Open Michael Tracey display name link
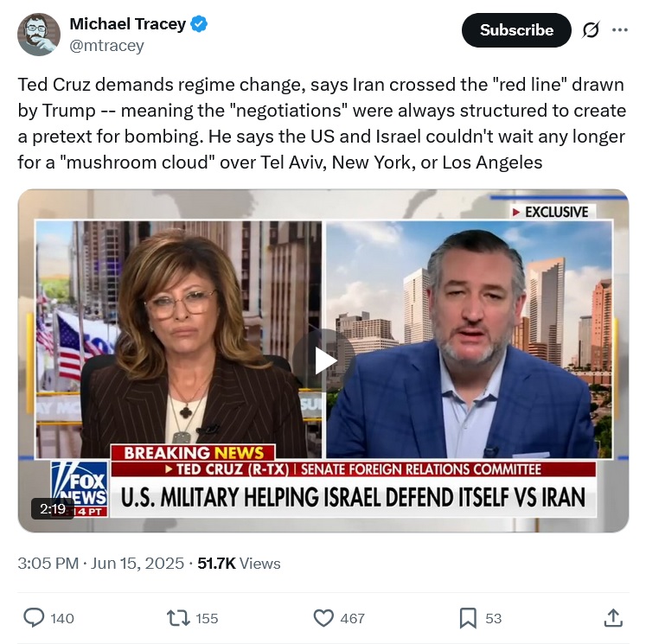This screenshot has height=644, width=646. click(x=128, y=24)
